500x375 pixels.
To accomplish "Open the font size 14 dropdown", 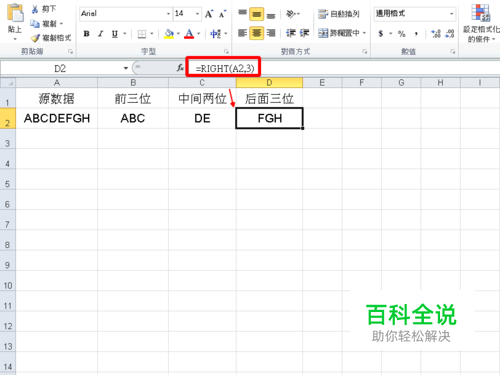I will coord(197,14).
